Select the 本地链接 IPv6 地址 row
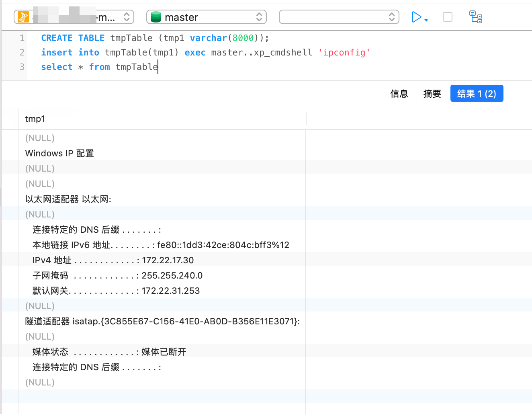The width and height of the screenshot is (532, 414). pos(161,245)
